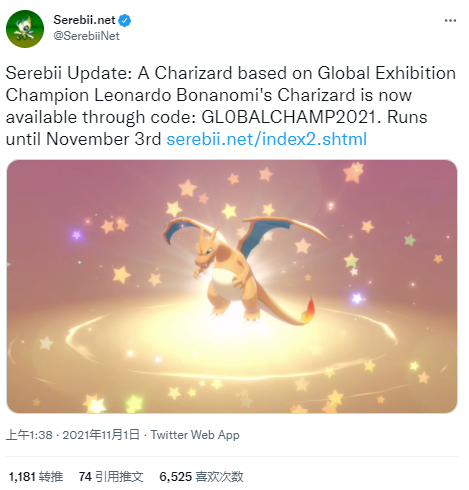Open the @SerebiiNet handle link
This screenshot has height=490, width=469.
[x=86, y=36]
